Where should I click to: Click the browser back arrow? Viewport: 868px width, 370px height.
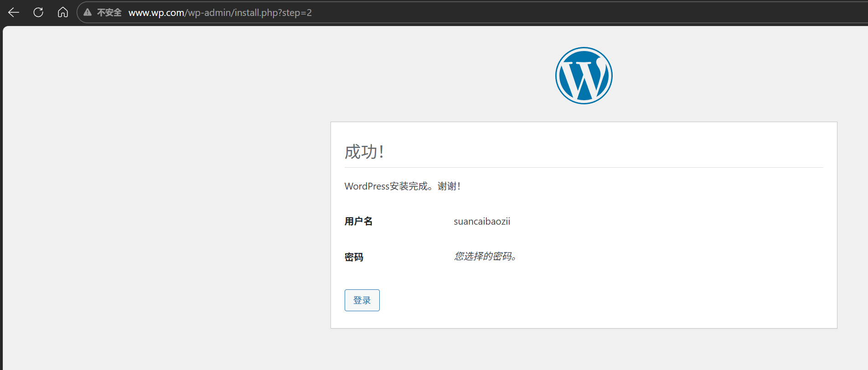[x=14, y=12]
